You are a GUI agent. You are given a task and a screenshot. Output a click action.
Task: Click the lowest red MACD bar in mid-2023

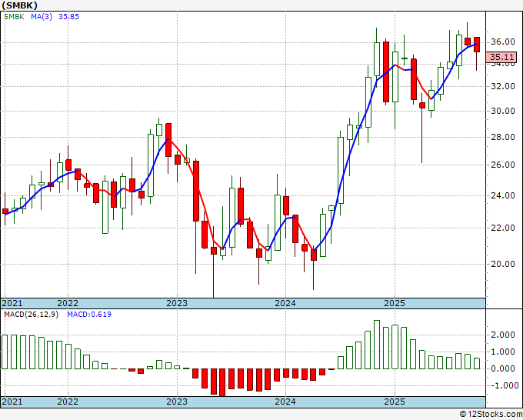[222, 382]
